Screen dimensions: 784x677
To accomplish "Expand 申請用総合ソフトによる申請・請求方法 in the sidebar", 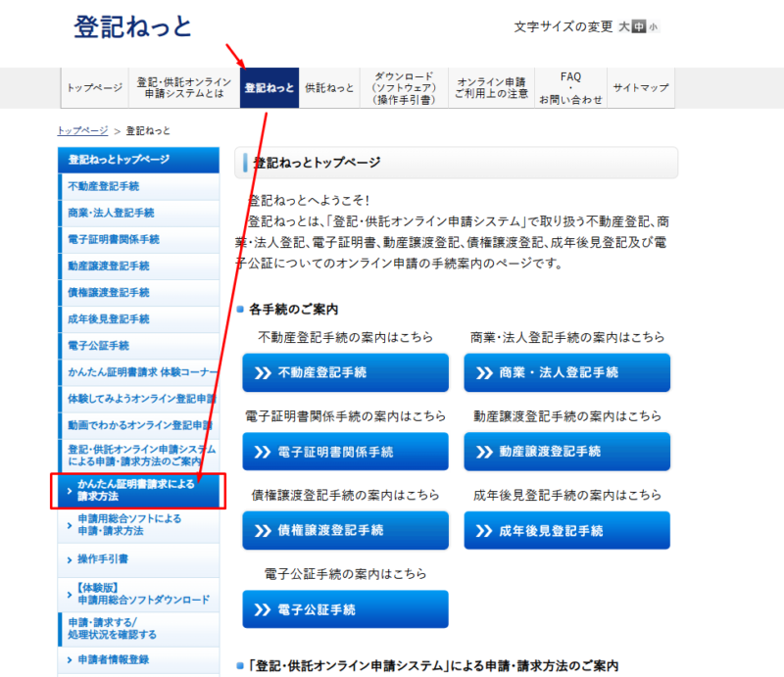I will tap(138, 524).
